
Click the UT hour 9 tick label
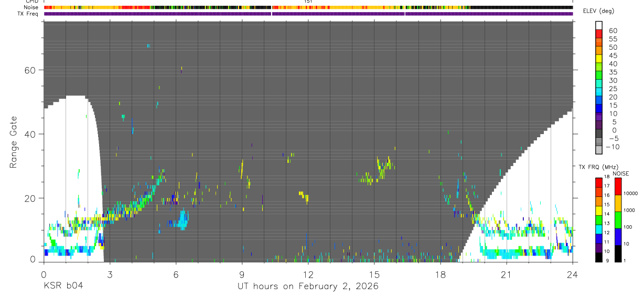pyautogui.click(x=242, y=274)
